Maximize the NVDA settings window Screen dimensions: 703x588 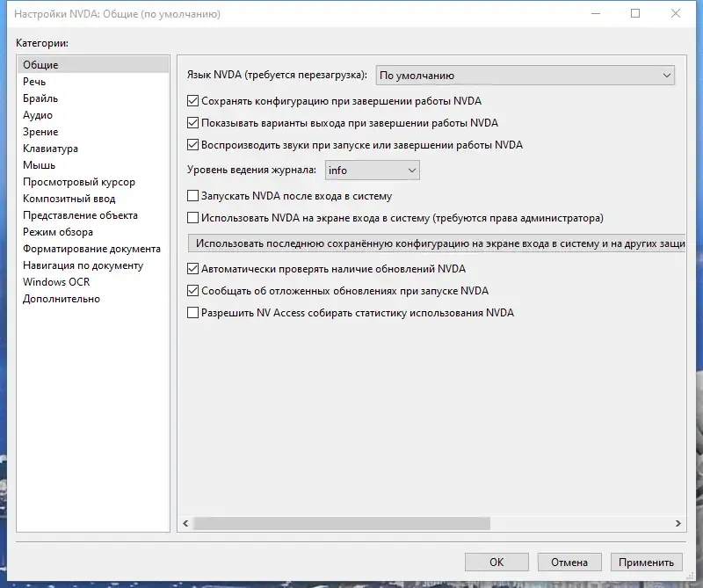tap(635, 14)
